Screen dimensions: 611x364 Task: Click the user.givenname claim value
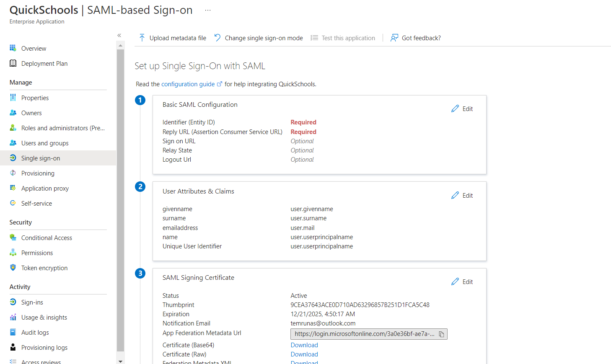click(312, 209)
